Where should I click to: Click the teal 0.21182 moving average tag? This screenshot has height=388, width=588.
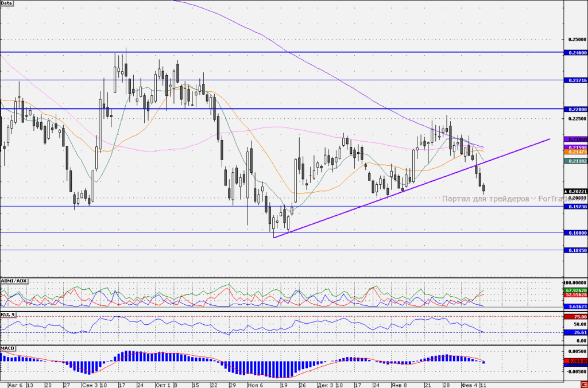[575, 161]
